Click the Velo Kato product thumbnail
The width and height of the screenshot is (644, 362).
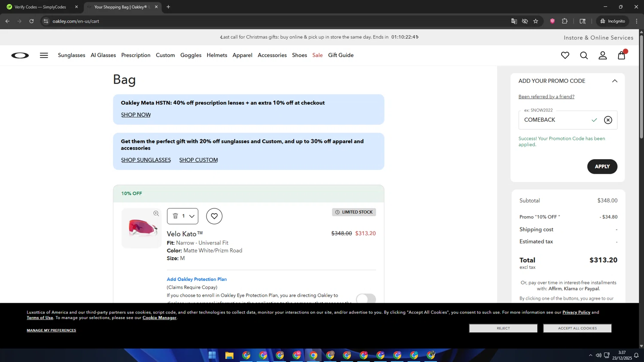coord(142,228)
